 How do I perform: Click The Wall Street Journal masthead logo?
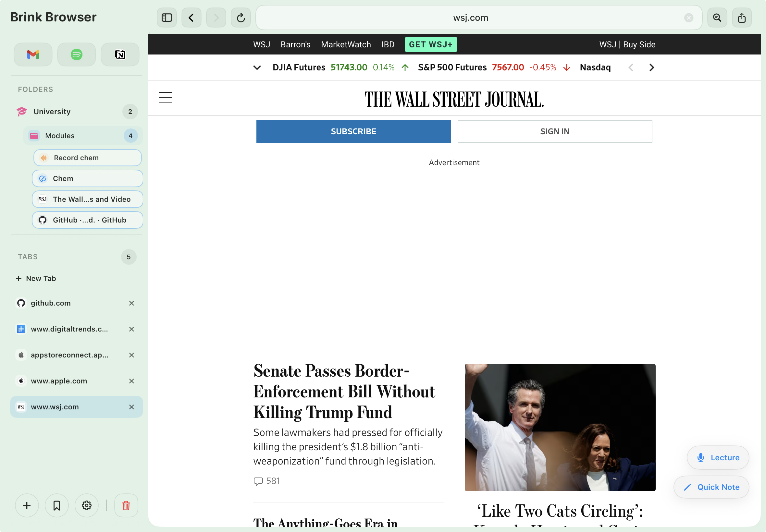coord(454,99)
